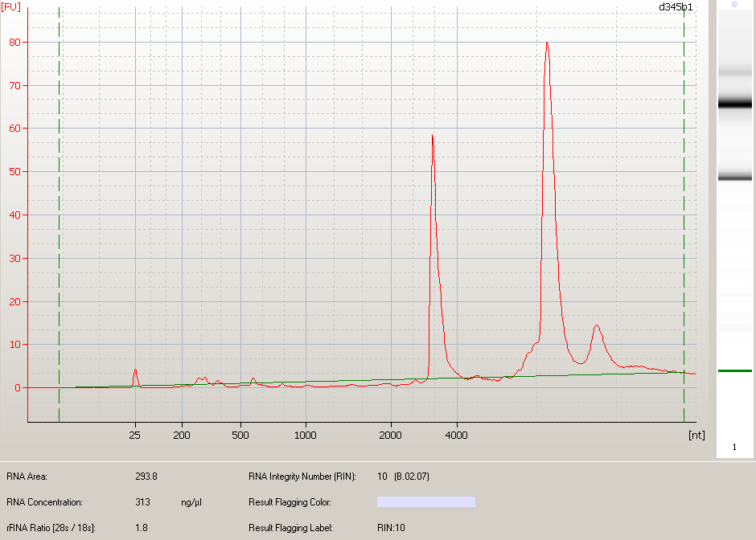This screenshot has height=540, width=756.
Task: Click the RNA Integrity Number value 10
Action: pyautogui.click(x=382, y=477)
